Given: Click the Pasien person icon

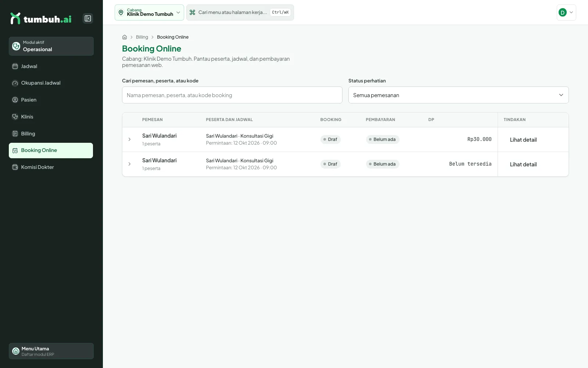Looking at the screenshot, I should (15, 100).
